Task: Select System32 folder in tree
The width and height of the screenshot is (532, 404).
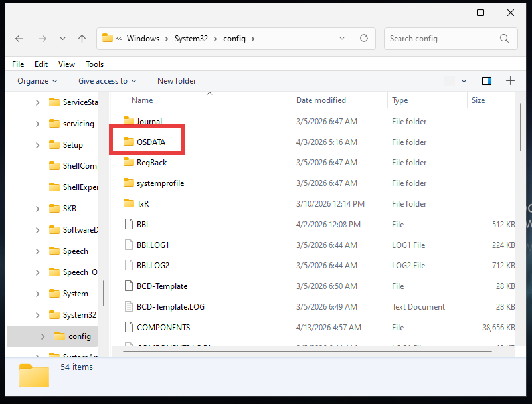Action: click(x=72, y=315)
